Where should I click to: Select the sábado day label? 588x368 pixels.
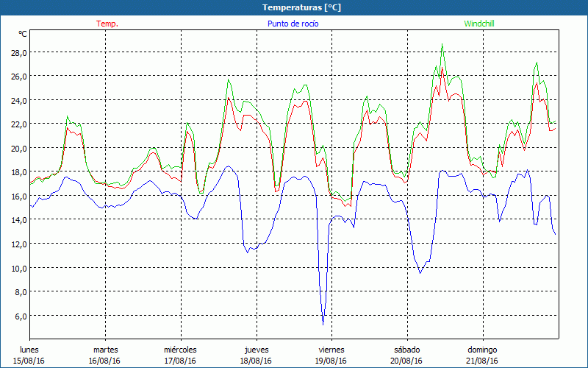tap(406, 350)
